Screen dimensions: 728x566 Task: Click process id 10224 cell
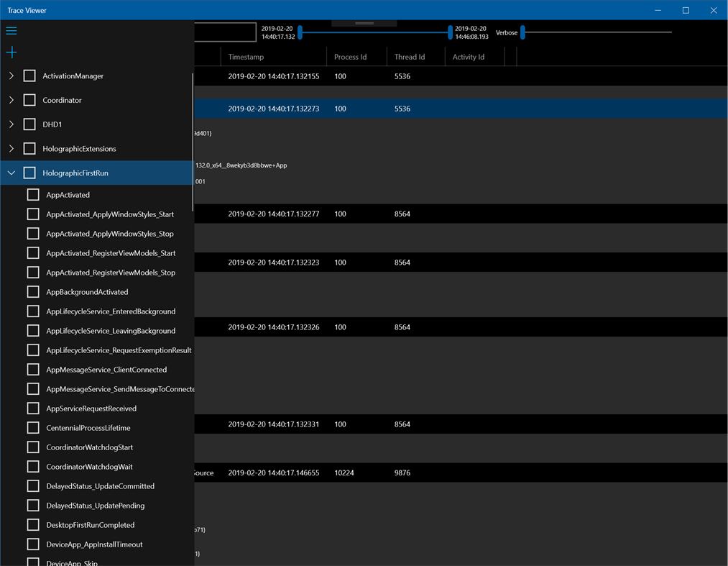(344, 473)
